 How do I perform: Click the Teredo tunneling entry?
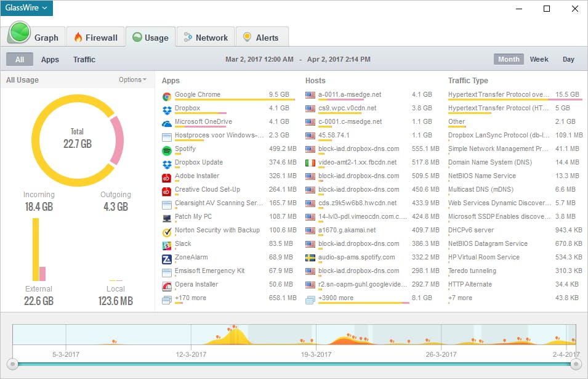tap(472, 271)
